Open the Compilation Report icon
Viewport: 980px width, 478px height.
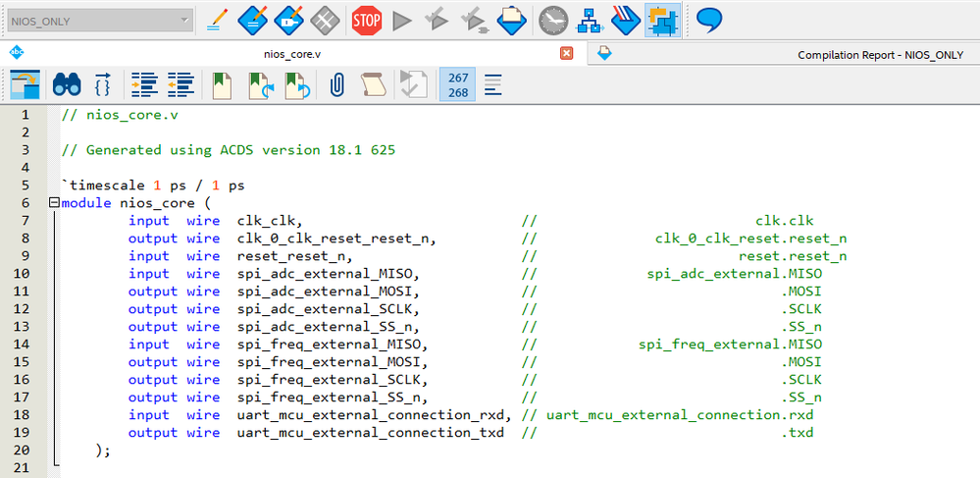(x=512, y=22)
